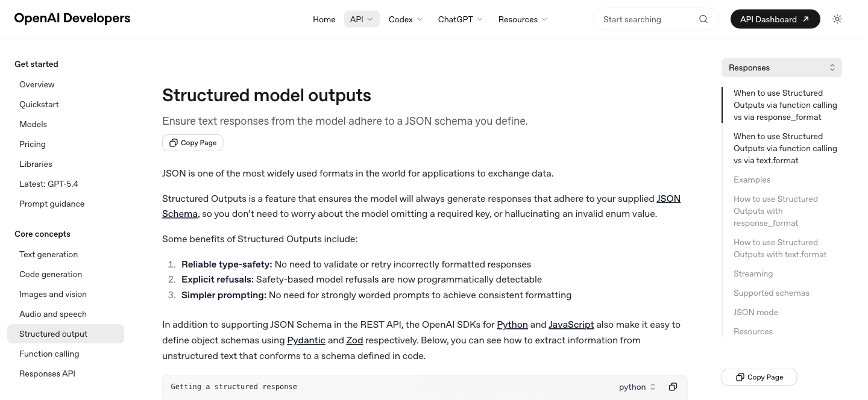This screenshot has height=400, width=868.
Task: Click the arrow icon in API Dashboard button
Action: click(x=806, y=19)
